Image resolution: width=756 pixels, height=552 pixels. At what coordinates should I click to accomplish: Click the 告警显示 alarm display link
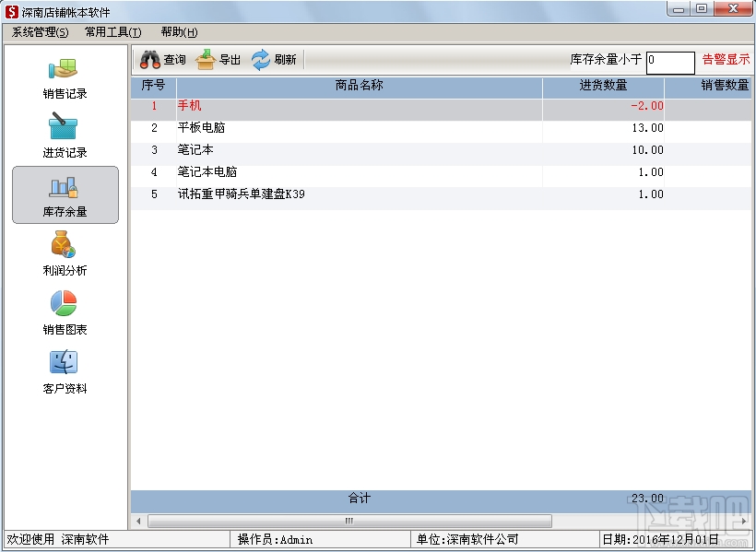pos(726,60)
